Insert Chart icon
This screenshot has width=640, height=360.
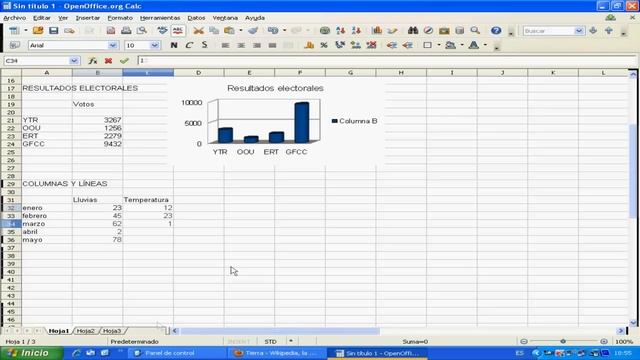click(x=377, y=31)
